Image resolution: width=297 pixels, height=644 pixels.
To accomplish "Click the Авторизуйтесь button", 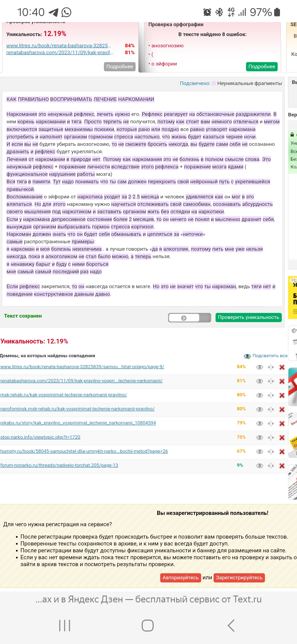I will tap(180, 578).
